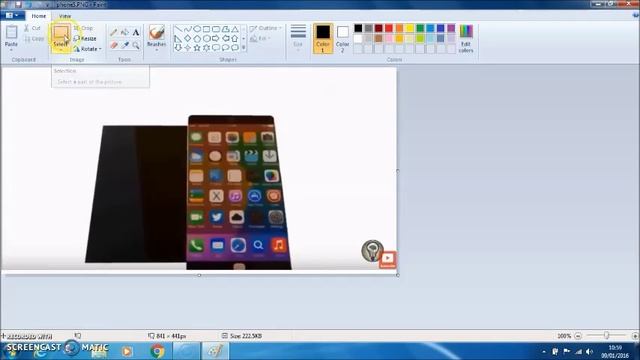
Task: Pick the green palette swatch
Action: pos(420,28)
